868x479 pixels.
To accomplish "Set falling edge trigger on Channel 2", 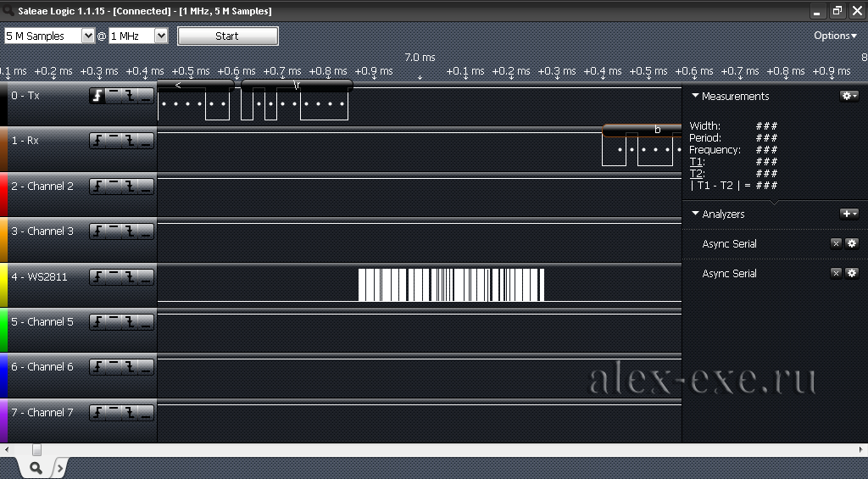I will click(x=130, y=187).
